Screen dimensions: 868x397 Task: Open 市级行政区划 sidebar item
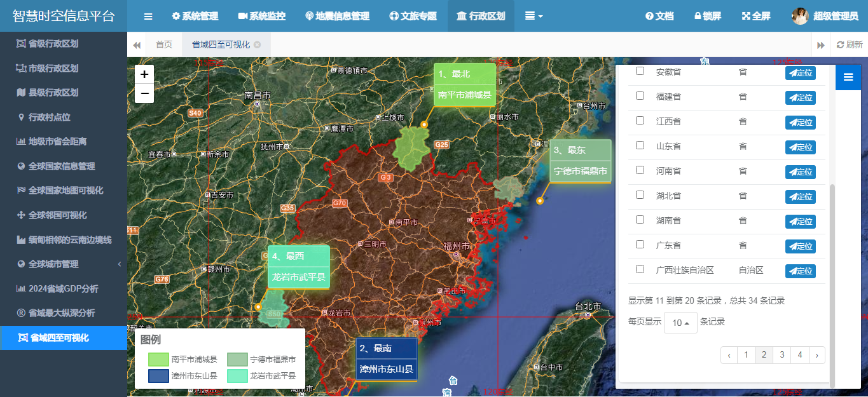[64, 68]
